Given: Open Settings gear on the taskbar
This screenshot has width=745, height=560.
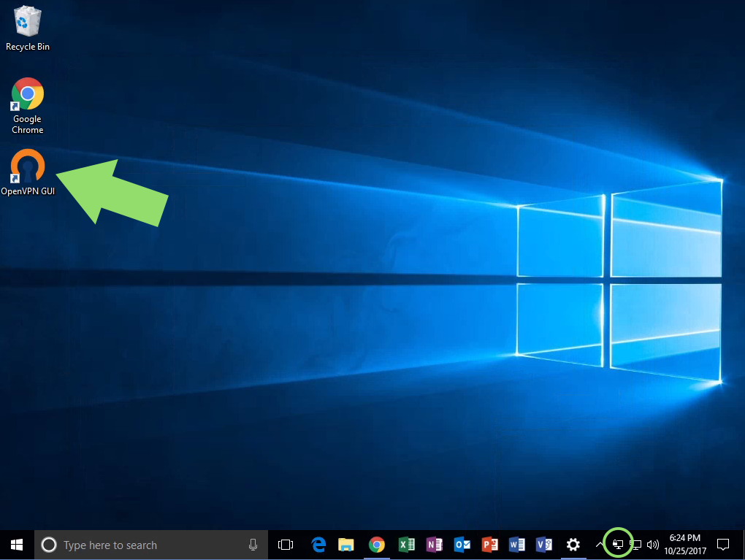Looking at the screenshot, I should point(573,545).
